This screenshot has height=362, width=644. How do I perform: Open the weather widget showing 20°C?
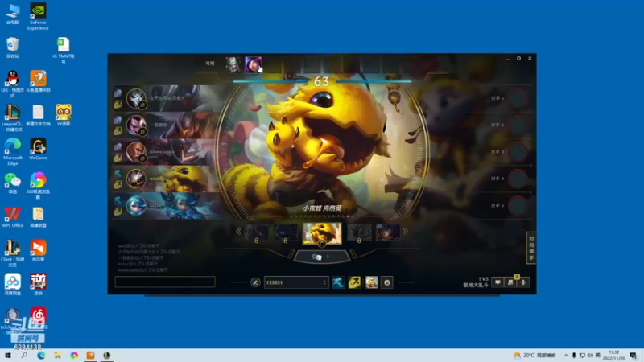pyautogui.click(x=535, y=356)
